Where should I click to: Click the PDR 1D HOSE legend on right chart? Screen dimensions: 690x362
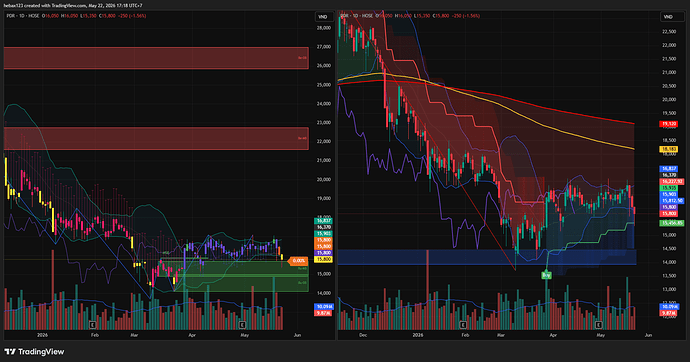point(356,16)
